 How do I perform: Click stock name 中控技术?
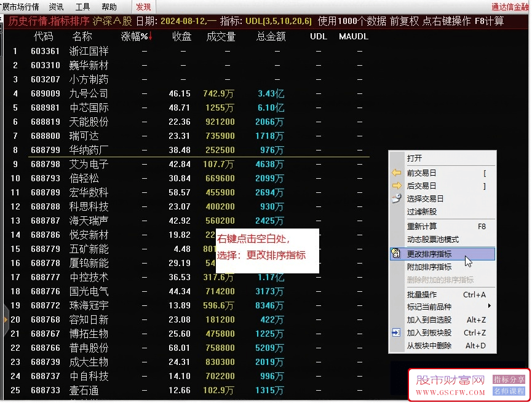[89, 277]
